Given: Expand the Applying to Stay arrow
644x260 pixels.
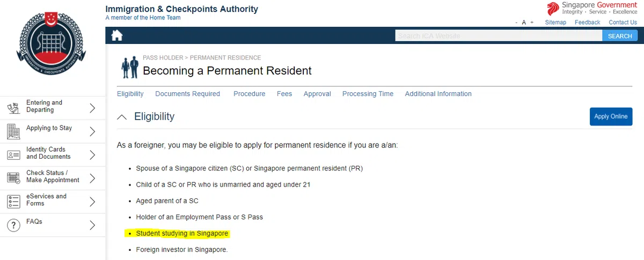Looking at the screenshot, I should pos(92,131).
